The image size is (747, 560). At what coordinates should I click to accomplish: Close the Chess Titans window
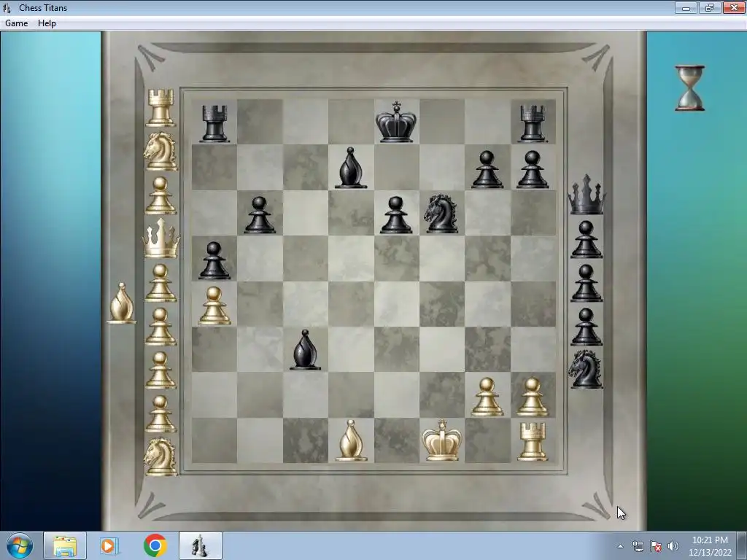[734, 7]
